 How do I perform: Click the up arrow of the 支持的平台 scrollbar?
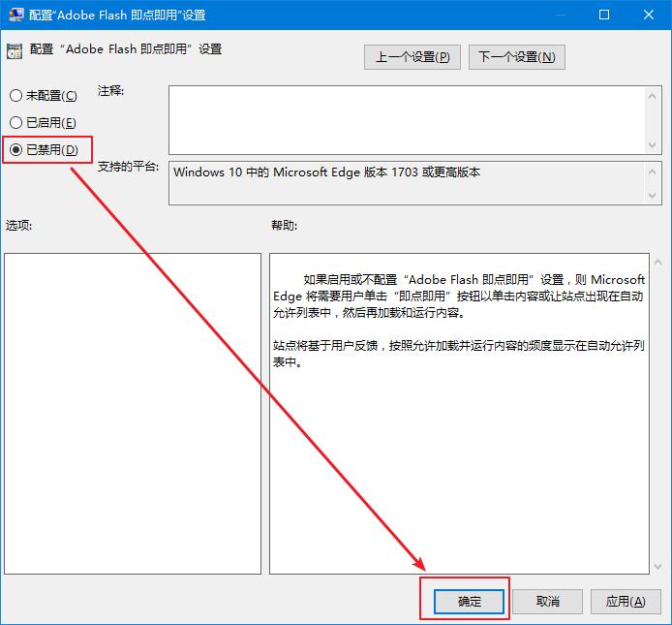pyautogui.click(x=653, y=172)
